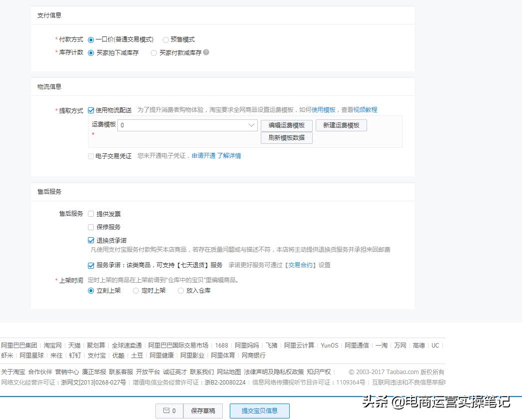Click the 新建运费模板 button

click(341, 125)
